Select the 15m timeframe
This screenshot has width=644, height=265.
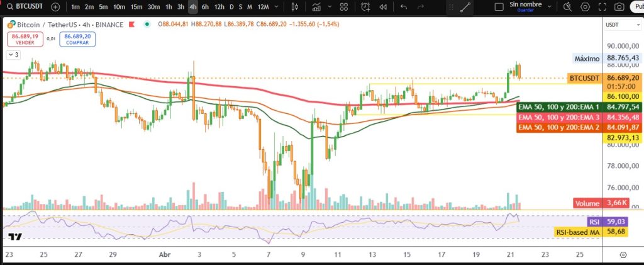tap(136, 7)
